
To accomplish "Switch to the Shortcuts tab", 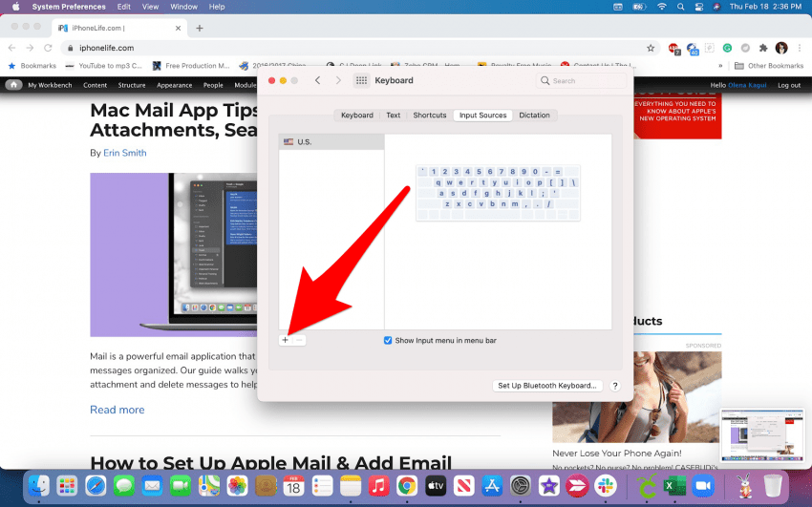I will point(429,116).
